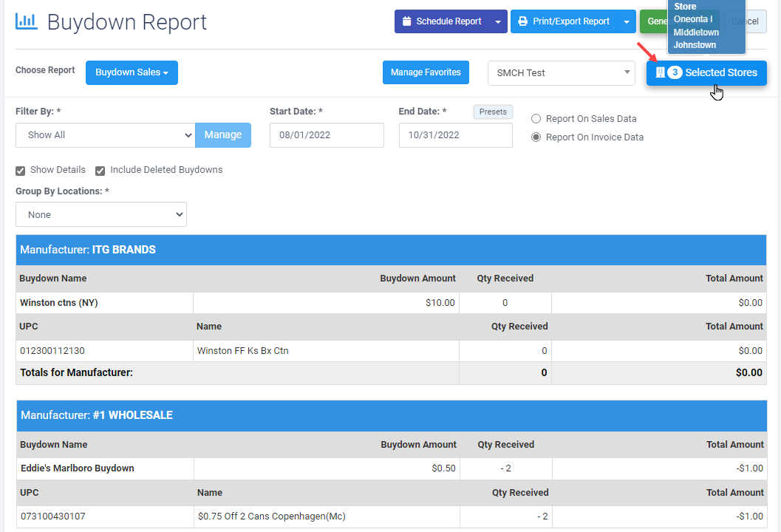The image size is (781, 532).
Task: Toggle the Show Details checkbox
Action: click(21, 171)
